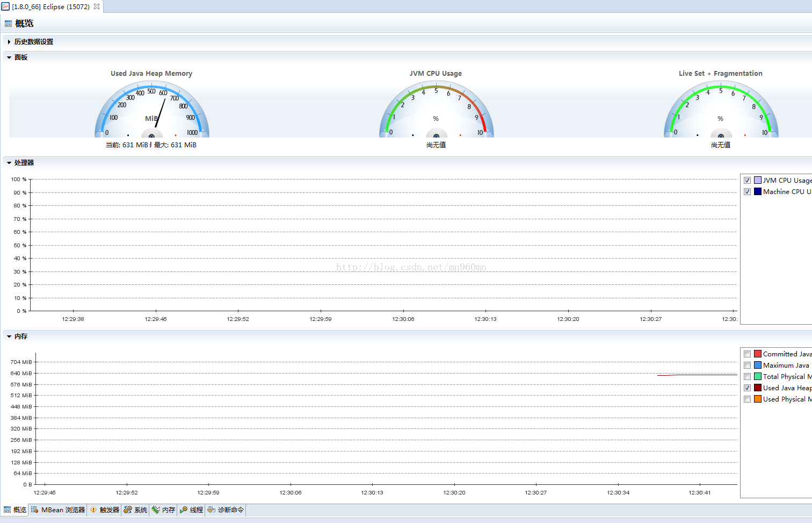
Task: Expand the 历史数据设置 section
Action: (9, 42)
